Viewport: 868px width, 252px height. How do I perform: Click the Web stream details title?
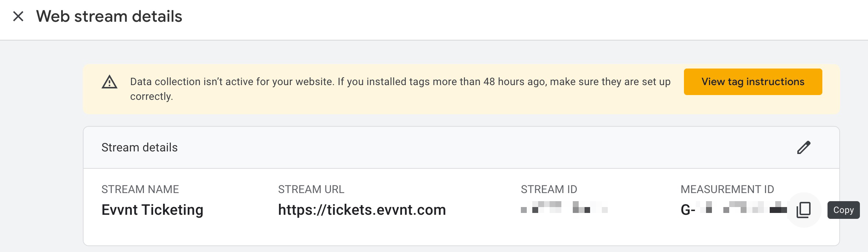pos(109,17)
